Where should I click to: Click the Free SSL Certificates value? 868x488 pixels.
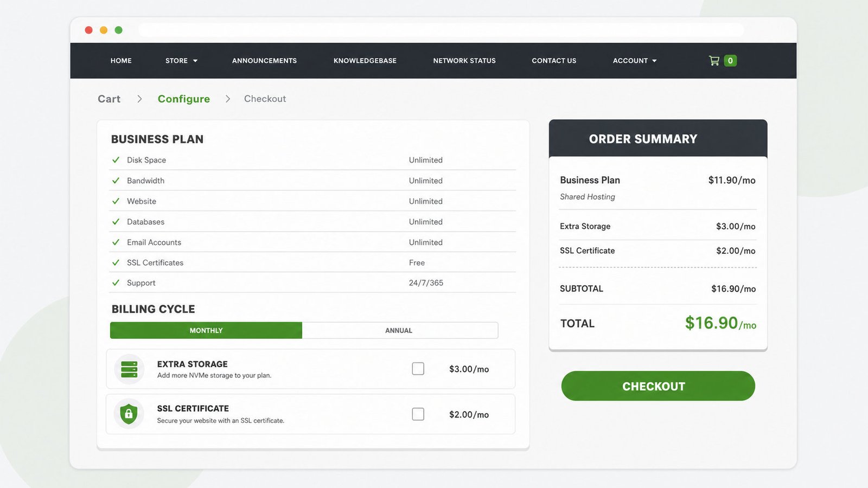(x=417, y=262)
